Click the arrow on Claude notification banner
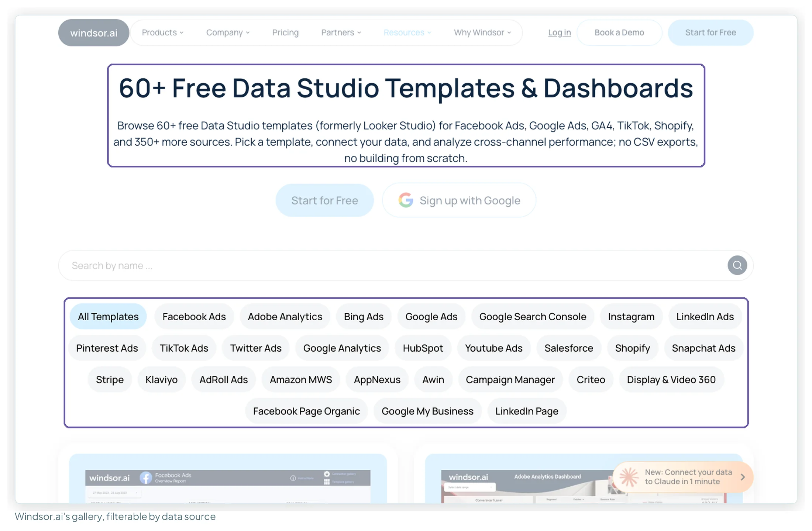Image resolution: width=812 pixels, height=531 pixels. (743, 477)
